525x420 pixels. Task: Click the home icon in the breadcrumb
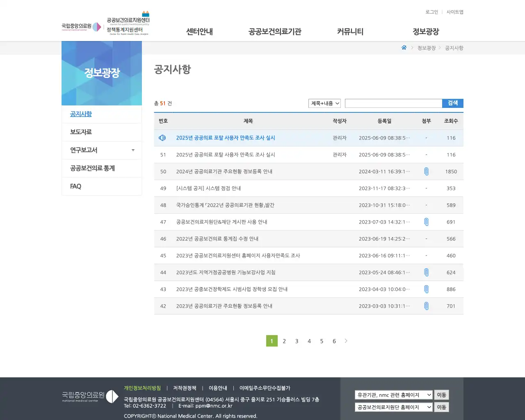(404, 48)
